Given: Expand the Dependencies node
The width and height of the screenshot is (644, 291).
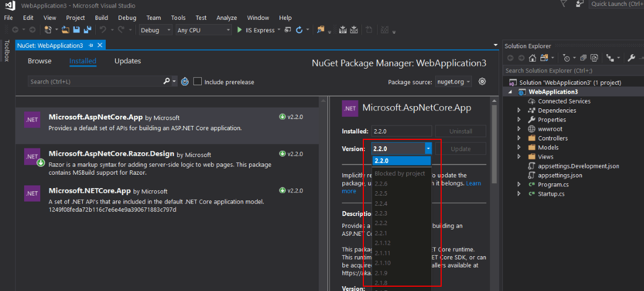Looking at the screenshot, I should (x=519, y=110).
